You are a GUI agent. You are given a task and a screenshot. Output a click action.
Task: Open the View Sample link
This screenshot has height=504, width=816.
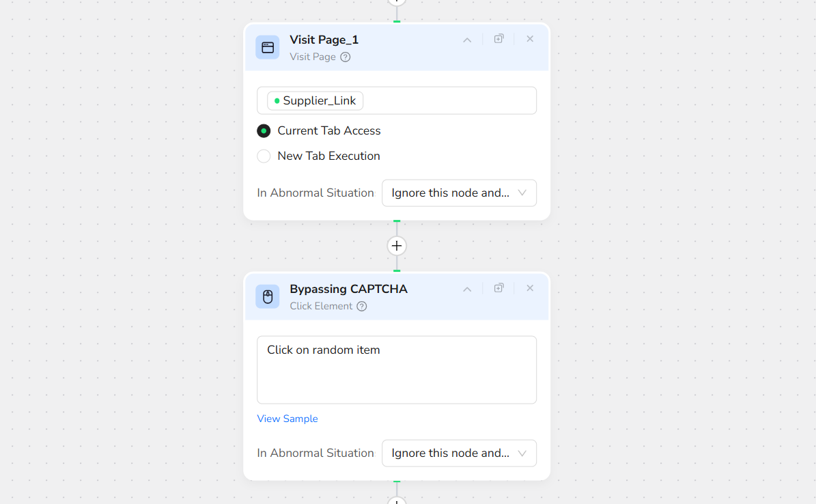[x=287, y=419]
